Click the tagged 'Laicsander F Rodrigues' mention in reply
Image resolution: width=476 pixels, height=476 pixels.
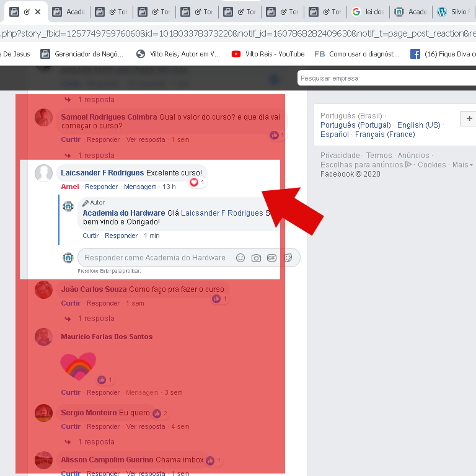222,213
